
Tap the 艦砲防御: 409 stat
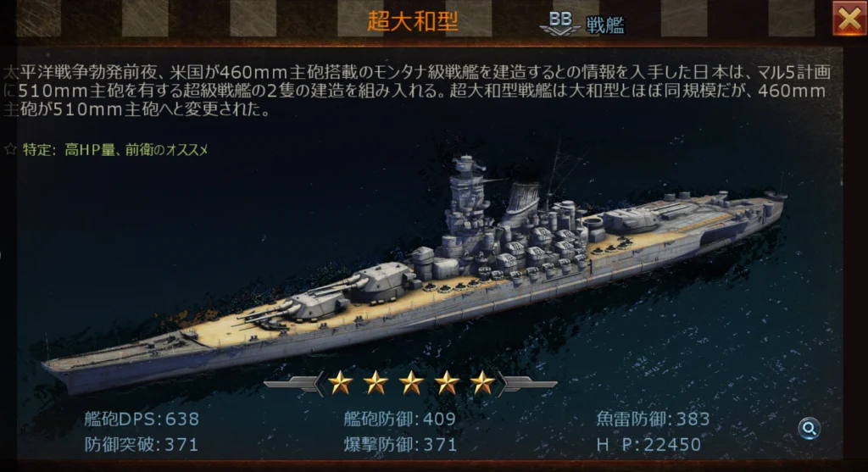pos(400,419)
